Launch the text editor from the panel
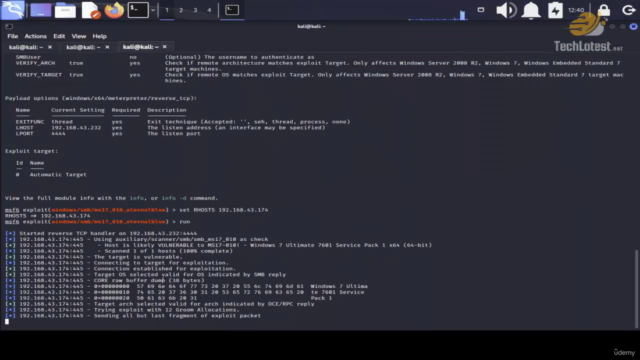Screen dimensions: 640x360 90,10
